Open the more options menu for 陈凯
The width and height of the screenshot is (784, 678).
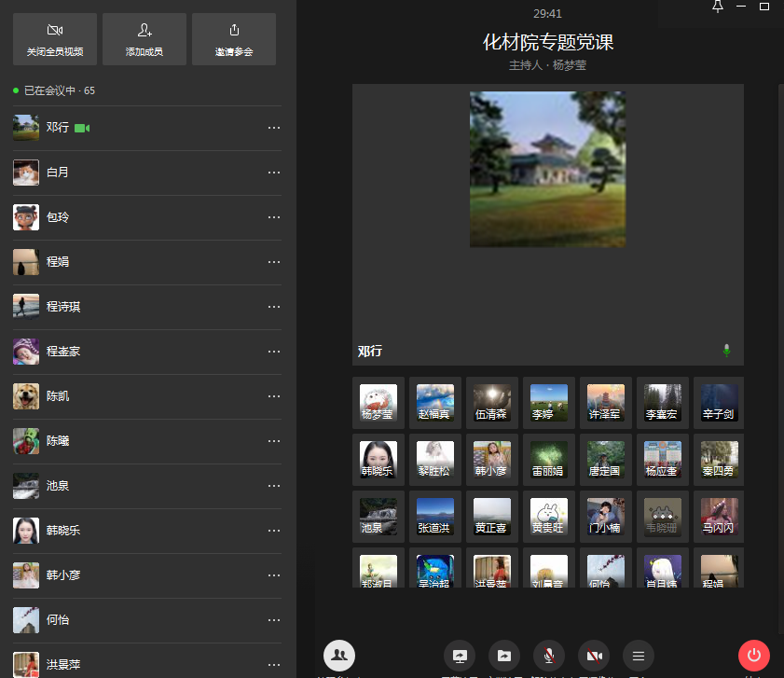(274, 396)
